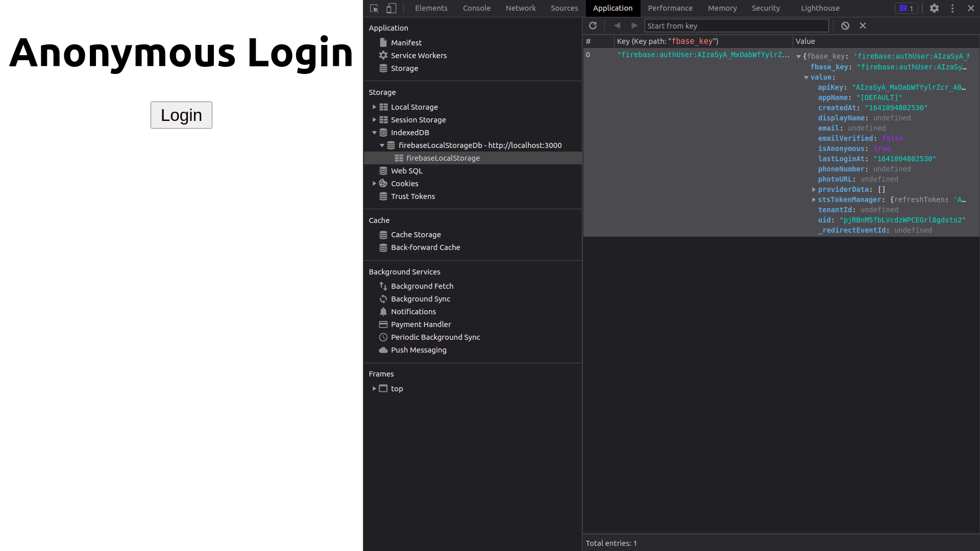Select Cache Storage in the sidebar

point(415,235)
